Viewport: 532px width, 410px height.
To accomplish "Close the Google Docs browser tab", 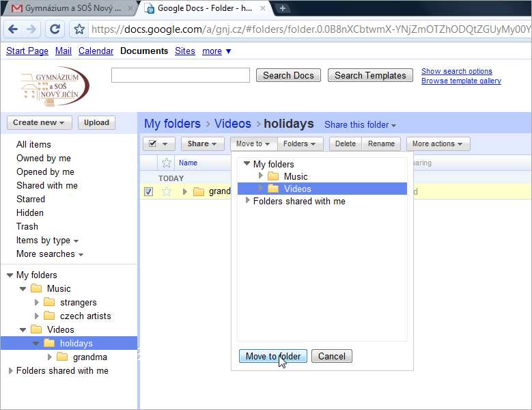I will [x=263, y=8].
